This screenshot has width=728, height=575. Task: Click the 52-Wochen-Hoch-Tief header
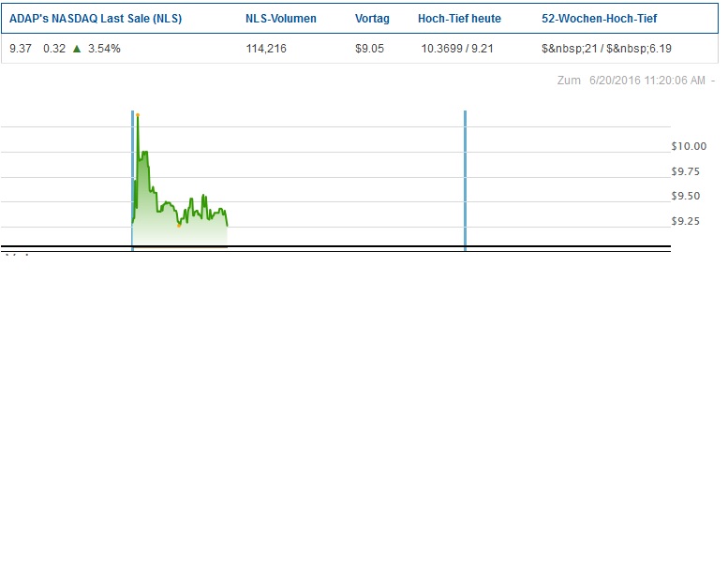tap(600, 19)
